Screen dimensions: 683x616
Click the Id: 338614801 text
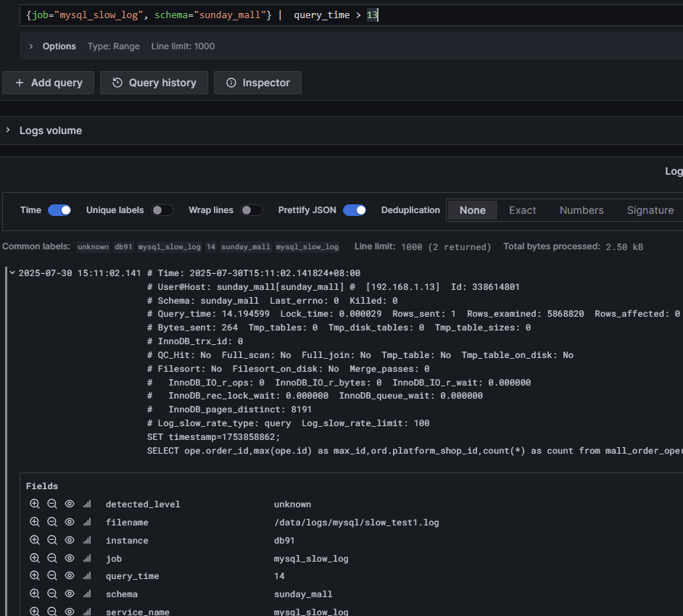(x=485, y=287)
